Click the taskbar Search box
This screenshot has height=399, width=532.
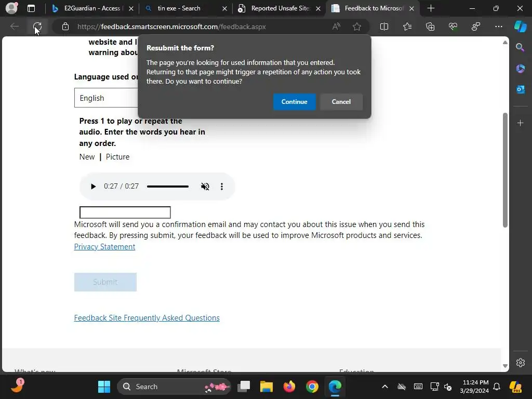[x=174, y=387]
